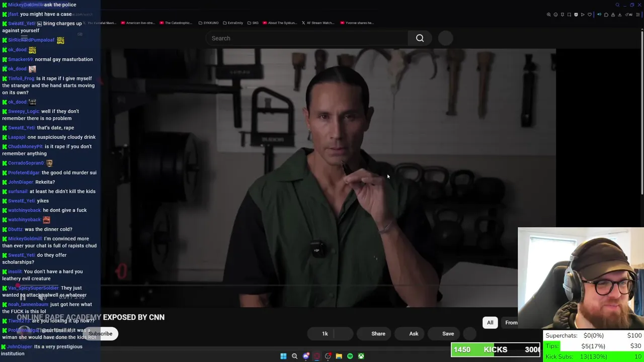The width and height of the screenshot is (644, 362).
Task: Click username noah_tannenbaum in chat
Action: (28, 304)
